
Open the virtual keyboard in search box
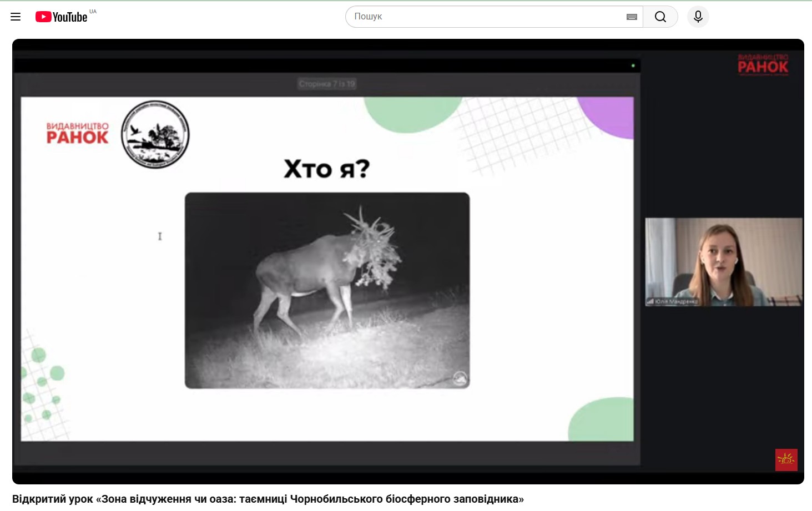(x=632, y=17)
